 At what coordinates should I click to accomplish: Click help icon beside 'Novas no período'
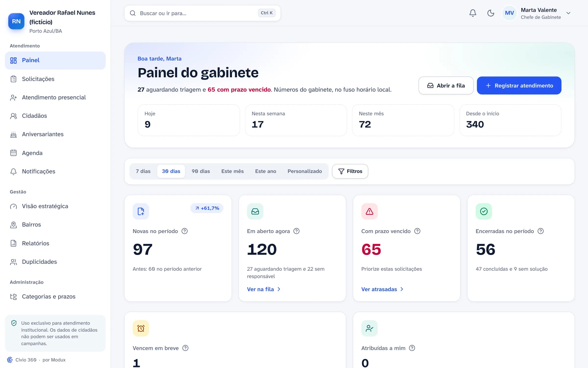pos(184,231)
